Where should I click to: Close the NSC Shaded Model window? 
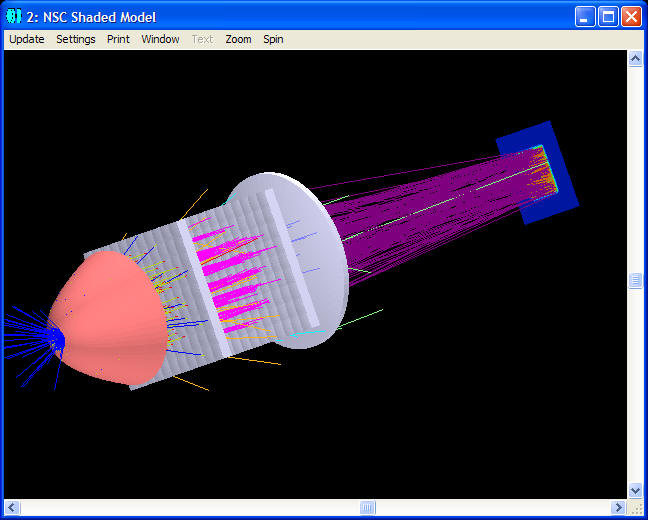631,17
